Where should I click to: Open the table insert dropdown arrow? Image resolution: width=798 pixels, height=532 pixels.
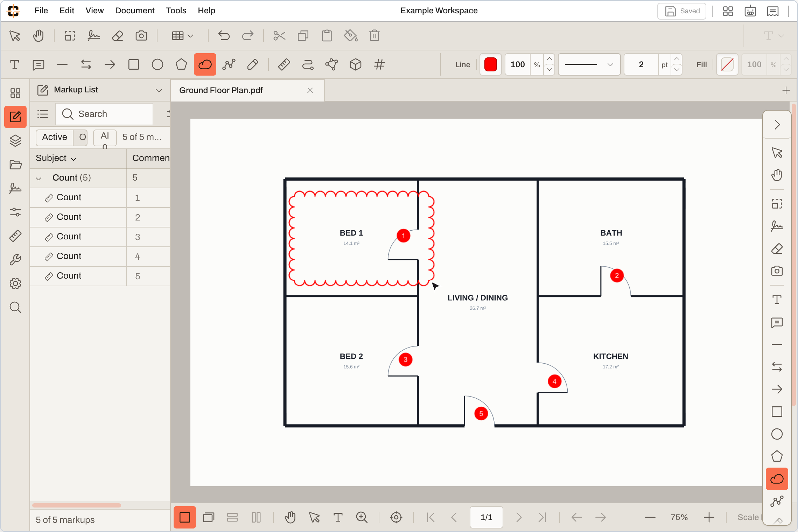pos(190,36)
